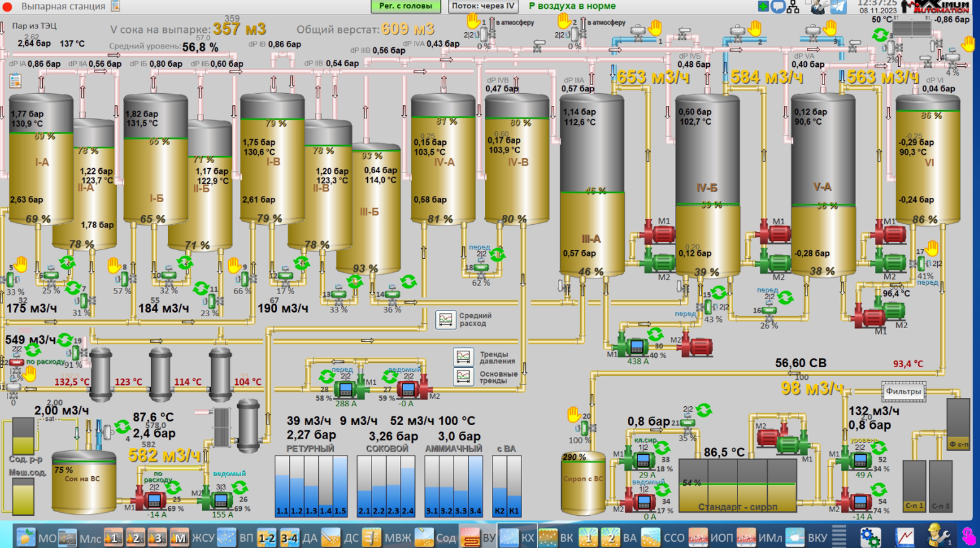The height and width of the screenshot is (548, 980).
Task: Open settings gears icon in bottom bar
Action: [x=870, y=537]
